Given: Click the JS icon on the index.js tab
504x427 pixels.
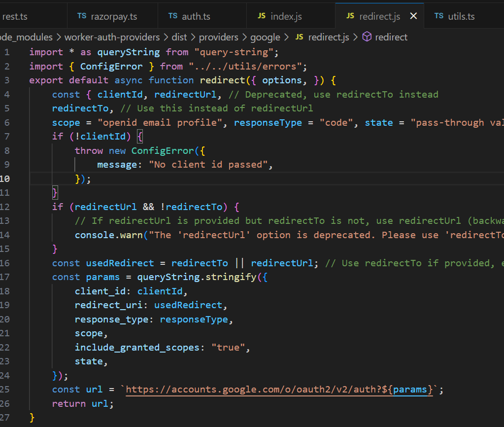Looking at the screenshot, I should (x=262, y=15).
